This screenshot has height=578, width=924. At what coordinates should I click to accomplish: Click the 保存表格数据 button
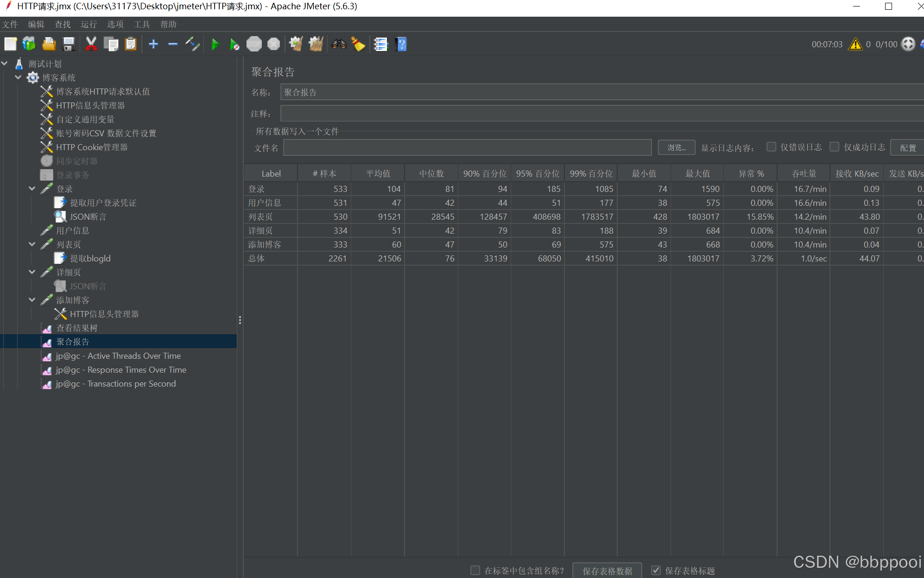(x=607, y=571)
